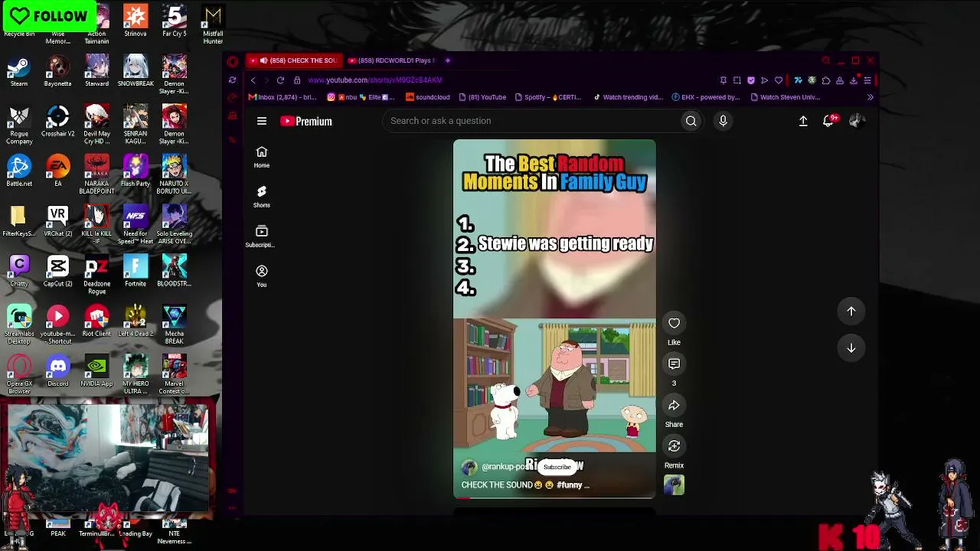
Task: Select the Flash Party desktop icon
Action: (x=136, y=171)
